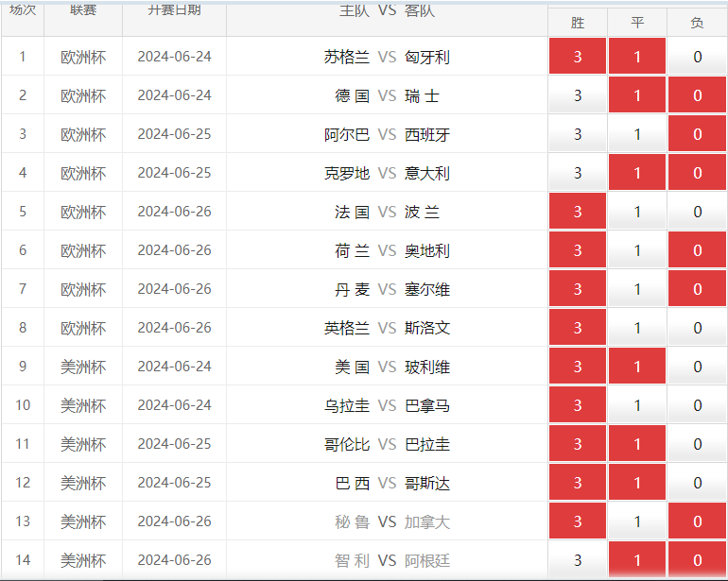The height and width of the screenshot is (581, 728).
Task: Select loss (0) for 哥伦比 VS 巴拉圭
Action: tap(697, 444)
